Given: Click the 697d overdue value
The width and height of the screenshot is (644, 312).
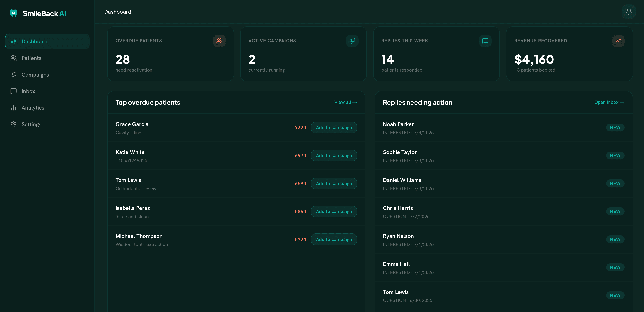Looking at the screenshot, I should coord(300,155).
